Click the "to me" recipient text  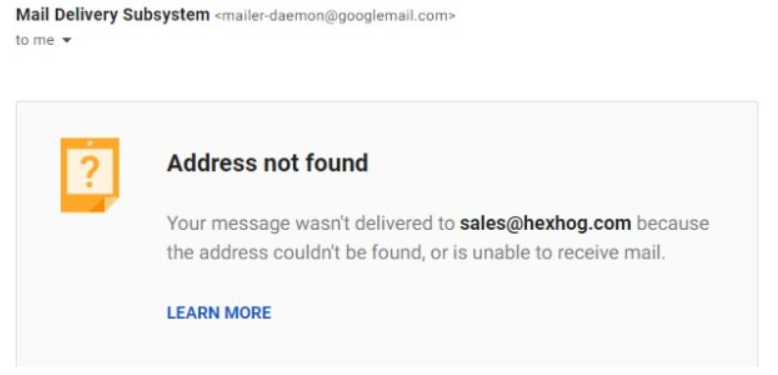(x=35, y=40)
